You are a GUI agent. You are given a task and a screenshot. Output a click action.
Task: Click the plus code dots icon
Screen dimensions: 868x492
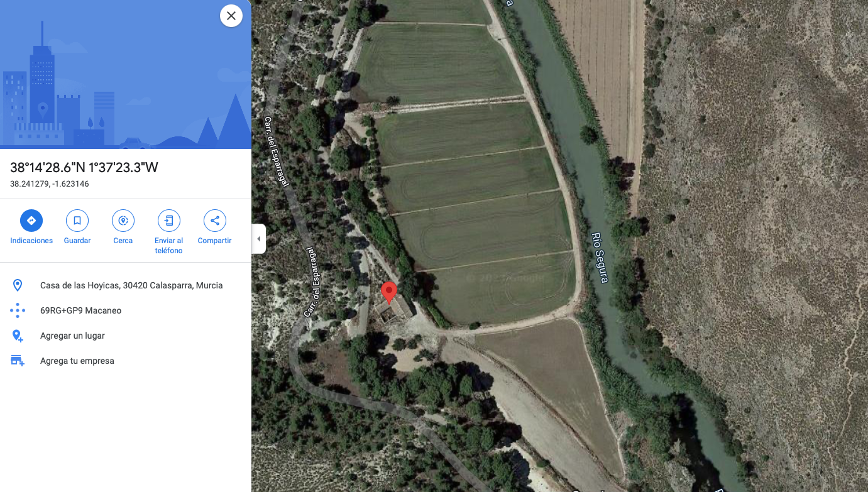point(18,310)
